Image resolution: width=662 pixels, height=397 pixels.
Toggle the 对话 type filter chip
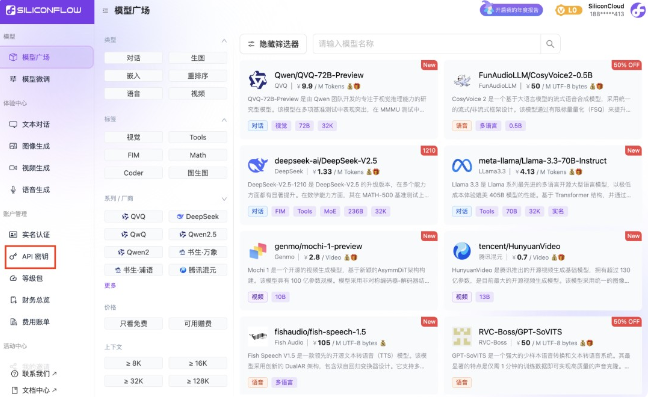pyautogui.click(x=133, y=58)
